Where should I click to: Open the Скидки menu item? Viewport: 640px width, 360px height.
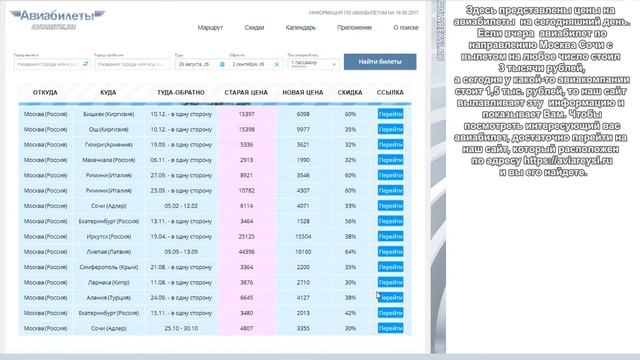(x=254, y=27)
